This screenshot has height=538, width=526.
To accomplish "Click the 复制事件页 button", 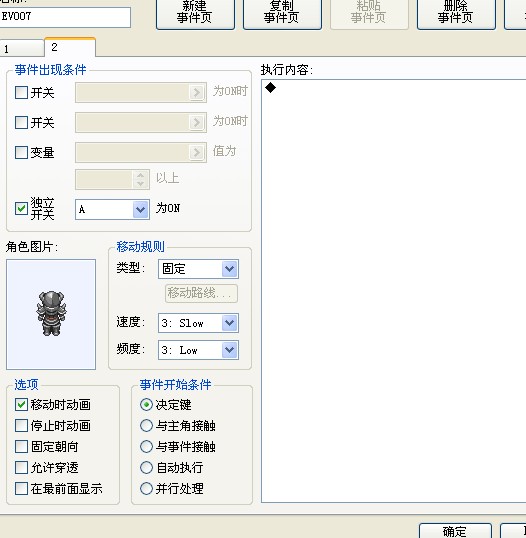I will click(282, 14).
